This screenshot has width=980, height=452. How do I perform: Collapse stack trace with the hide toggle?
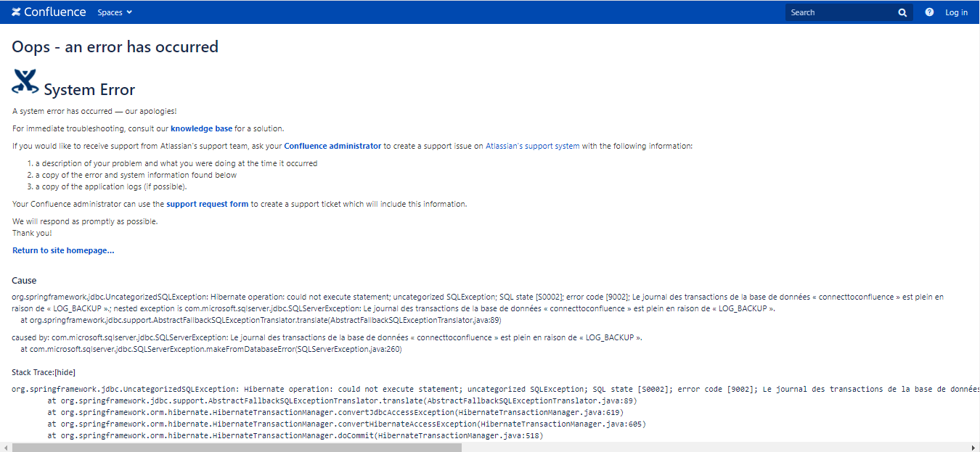(65, 372)
